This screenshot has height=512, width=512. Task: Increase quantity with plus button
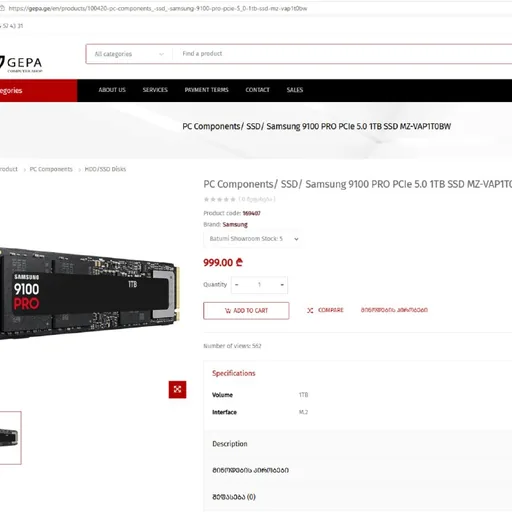tap(282, 285)
